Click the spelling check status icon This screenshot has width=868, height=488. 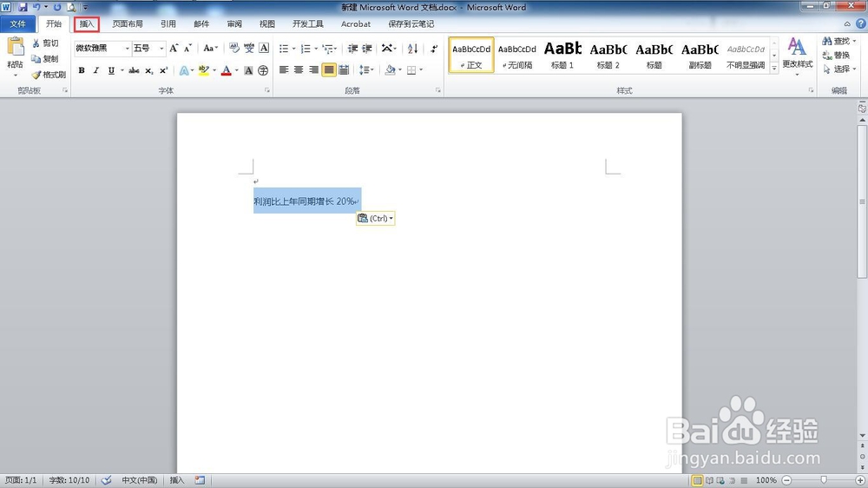coord(106,480)
